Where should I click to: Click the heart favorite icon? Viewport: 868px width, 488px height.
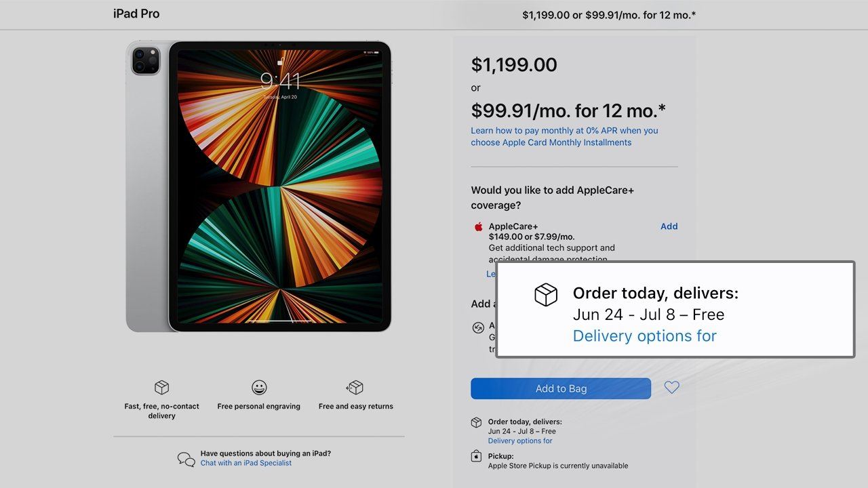tap(671, 388)
